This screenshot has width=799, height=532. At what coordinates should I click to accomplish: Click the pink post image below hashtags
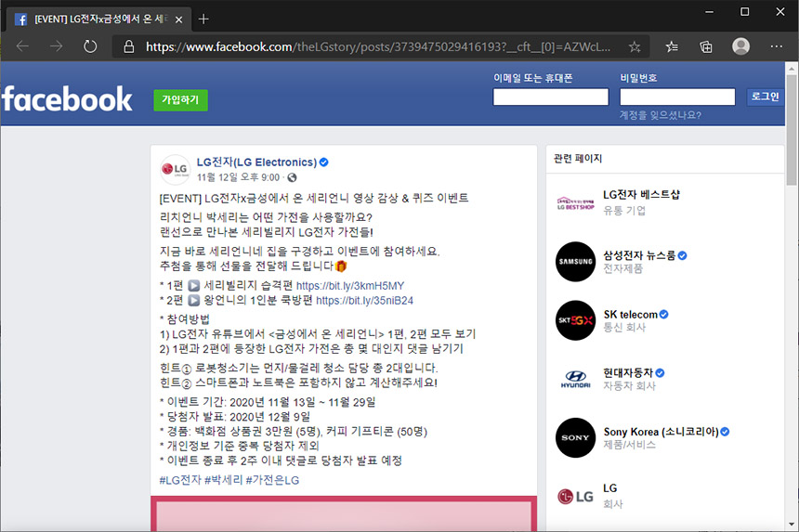click(344, 513)
